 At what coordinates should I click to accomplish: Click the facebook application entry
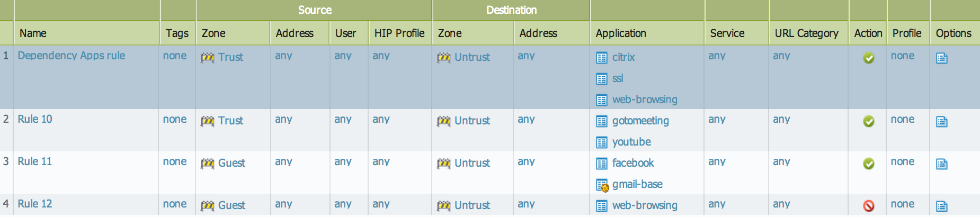632,163
